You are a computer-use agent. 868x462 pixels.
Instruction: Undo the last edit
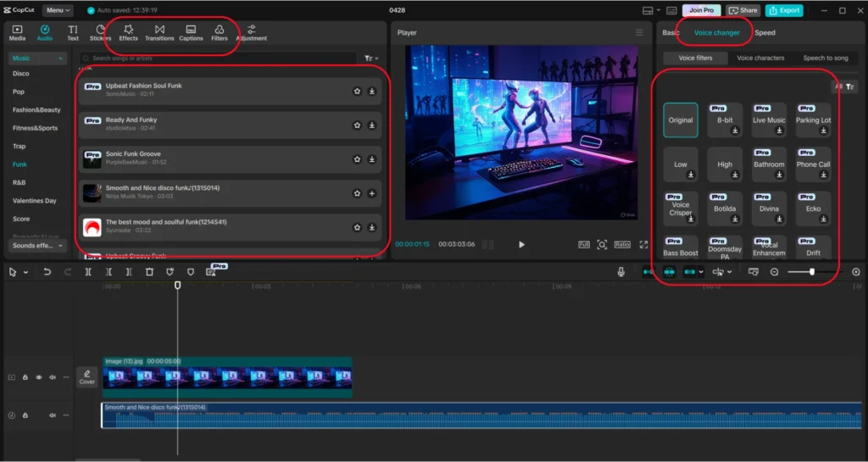pos(47,271)
